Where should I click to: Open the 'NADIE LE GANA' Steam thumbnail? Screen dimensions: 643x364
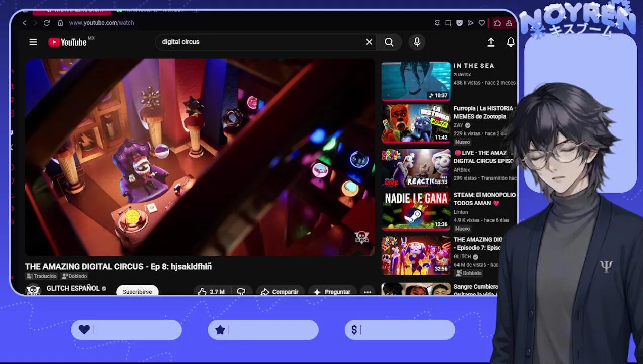(416, 211)
